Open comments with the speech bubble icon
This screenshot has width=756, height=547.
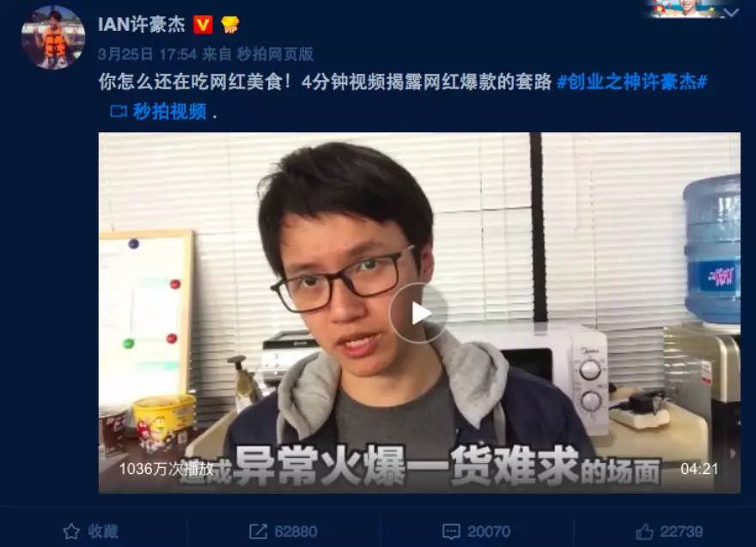451,532
